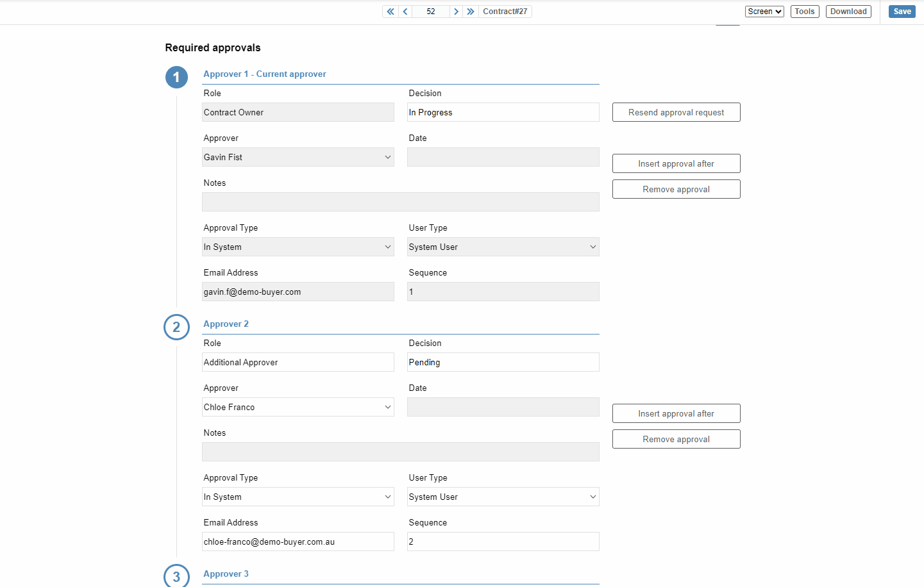Remove approval for Approver 2

pos(676,439)
